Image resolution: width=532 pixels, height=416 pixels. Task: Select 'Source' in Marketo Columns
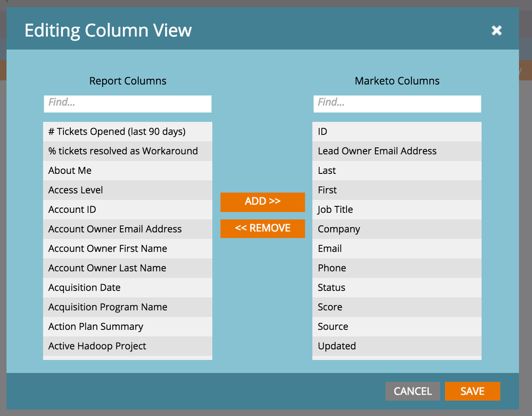pos(397,327)
